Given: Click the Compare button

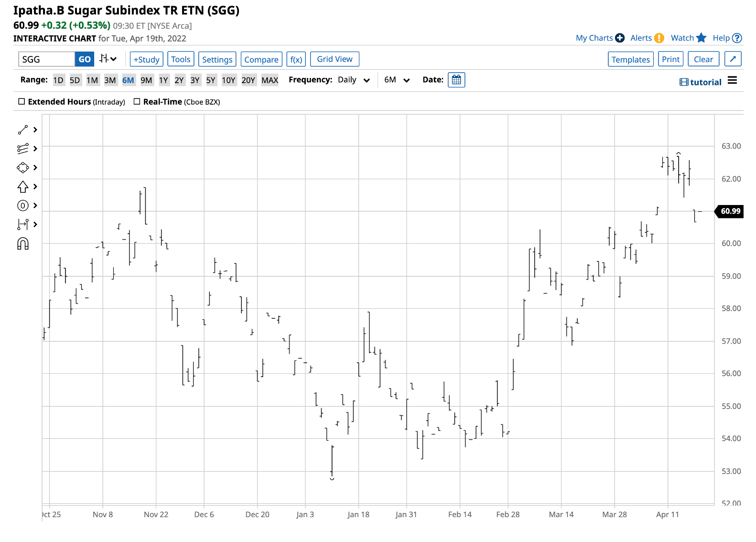Looking at the screenshot, I should [x=261, y=59].
